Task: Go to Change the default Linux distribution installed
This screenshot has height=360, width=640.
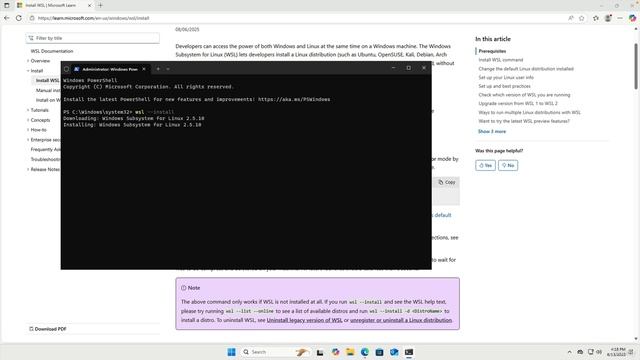Action: click(526, 69)
